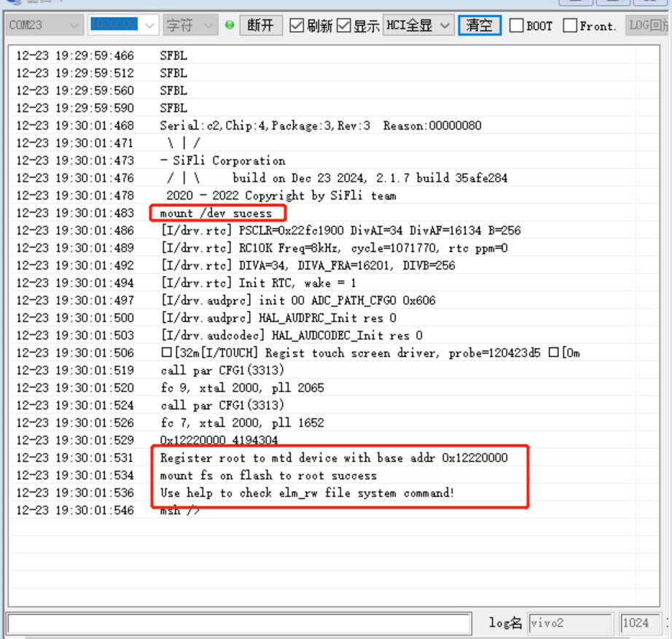Click the 'Serial:c2,Chip:4' log entry
Image resolution: width=672 pixels, height=639 pixels.
click(x=320, y=126)
